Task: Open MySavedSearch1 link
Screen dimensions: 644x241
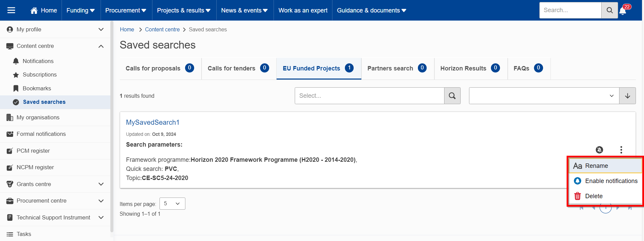Action: pyautogui.click(x=153, y=122)
